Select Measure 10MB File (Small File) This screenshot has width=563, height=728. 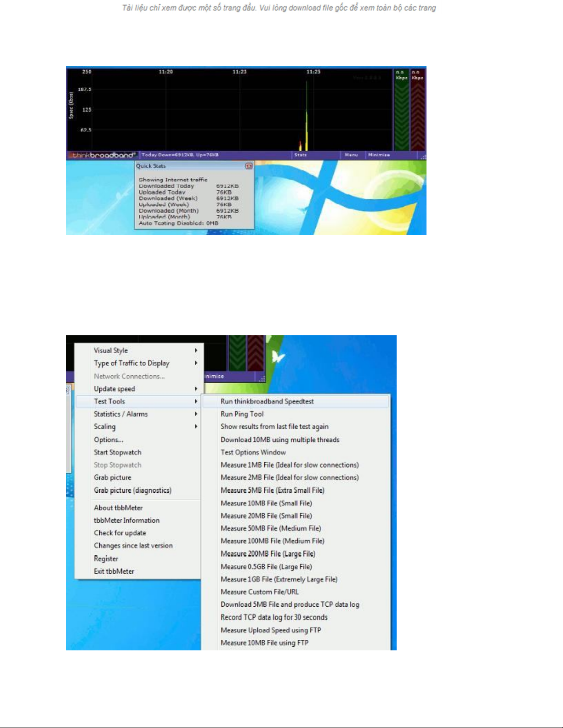click(296, 503)
